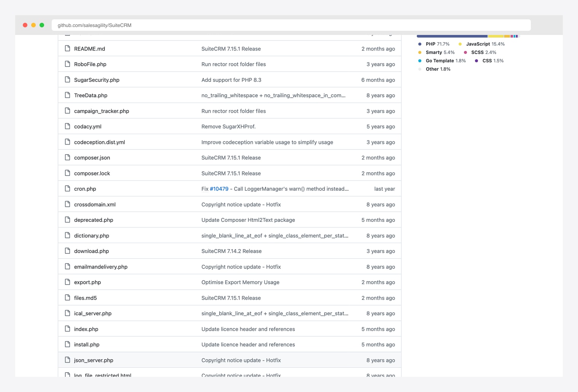The width and height of the screenshot is (578, 392).
Task: Click the file icon beside ical_server.php
Action: 67,313
